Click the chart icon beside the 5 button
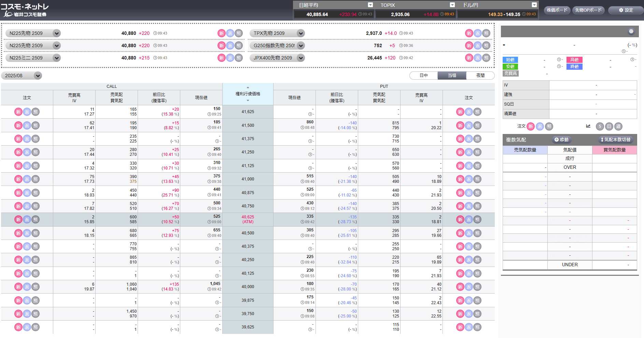644x338 pixels. (x=588, y=126)
